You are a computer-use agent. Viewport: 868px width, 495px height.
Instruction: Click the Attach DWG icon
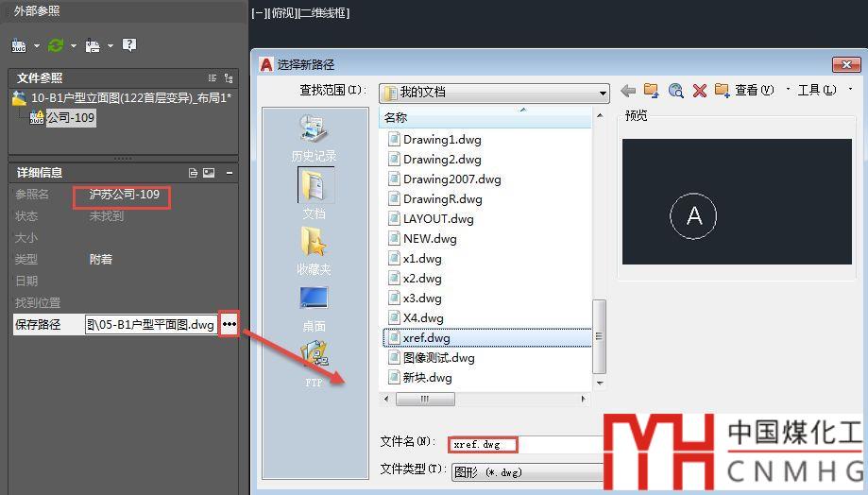[19, 45]
